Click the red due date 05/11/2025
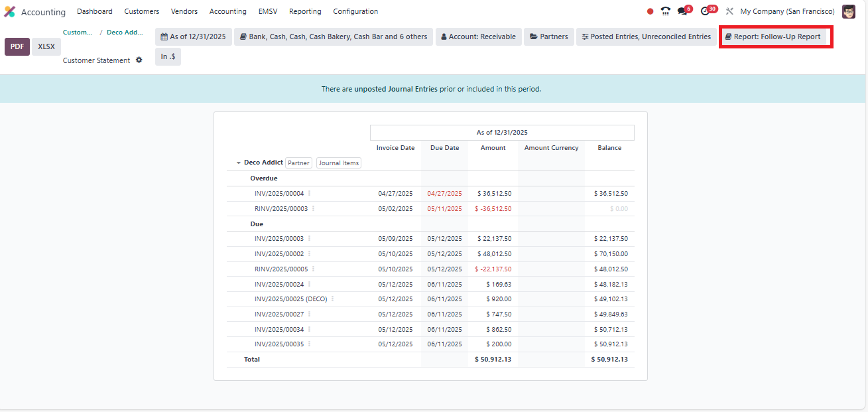868x412 pixels. click(445, 208)
